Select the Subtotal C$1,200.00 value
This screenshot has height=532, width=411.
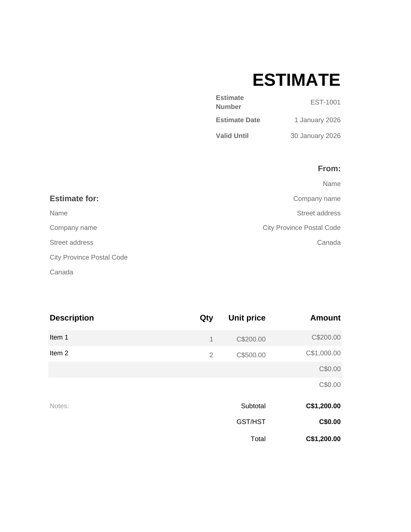tap(323, 406)
